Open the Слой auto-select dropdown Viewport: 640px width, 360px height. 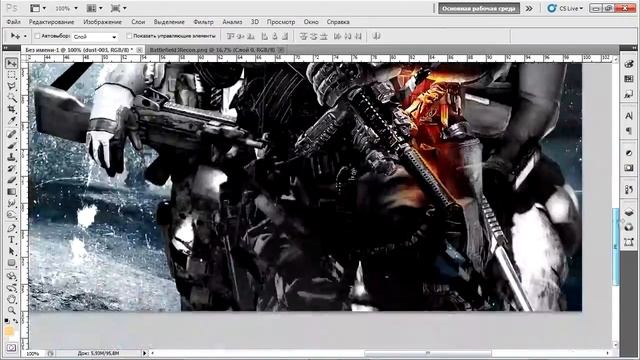click(95, 37)
